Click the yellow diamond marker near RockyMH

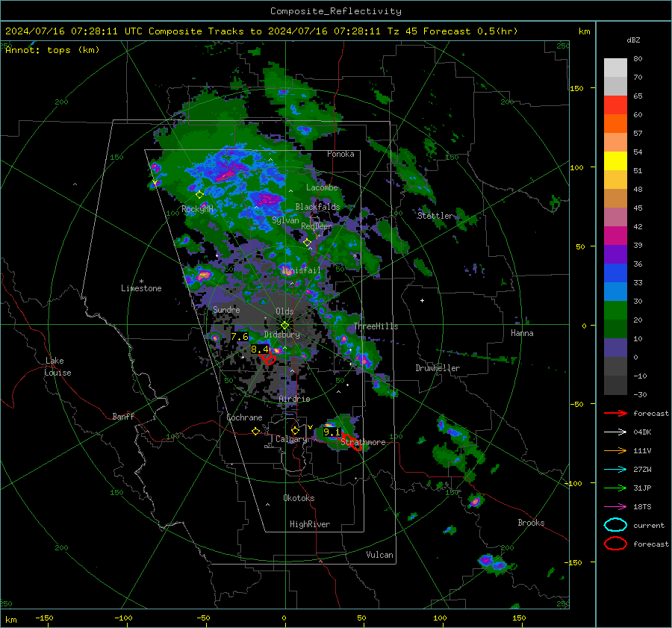click(x=199, y=195)
